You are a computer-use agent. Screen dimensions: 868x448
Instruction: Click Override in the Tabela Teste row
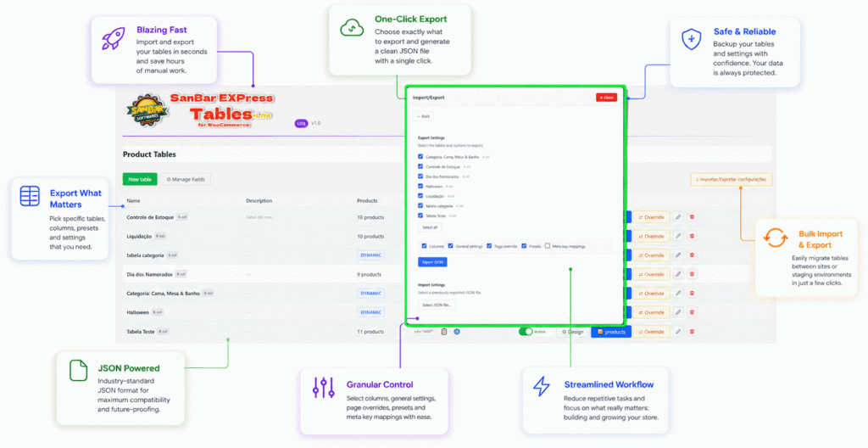coord(652,332)
